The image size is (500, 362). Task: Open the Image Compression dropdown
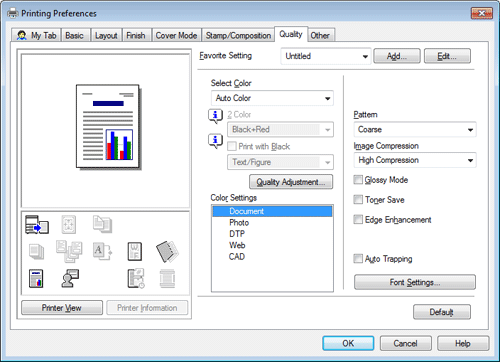[415, 160]
